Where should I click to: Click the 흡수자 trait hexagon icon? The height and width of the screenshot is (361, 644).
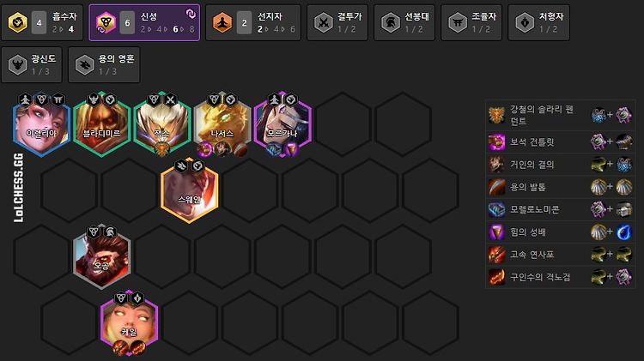[x=18, y=22]
